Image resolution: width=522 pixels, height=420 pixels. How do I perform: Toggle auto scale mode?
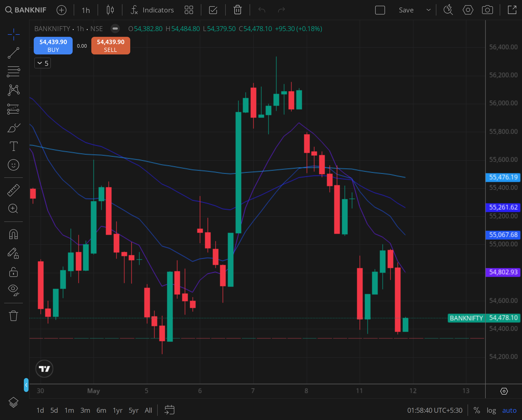point(509,410)
